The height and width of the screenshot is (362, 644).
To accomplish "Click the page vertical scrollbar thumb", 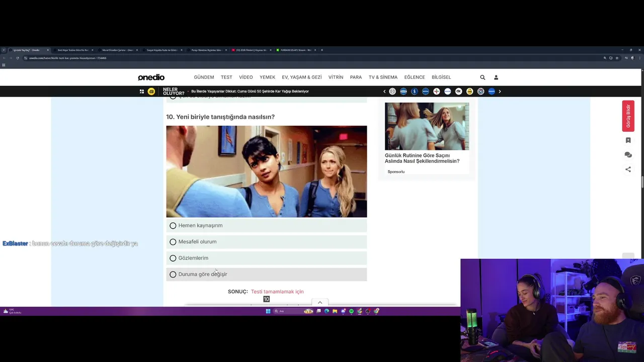I will (642, 183).
